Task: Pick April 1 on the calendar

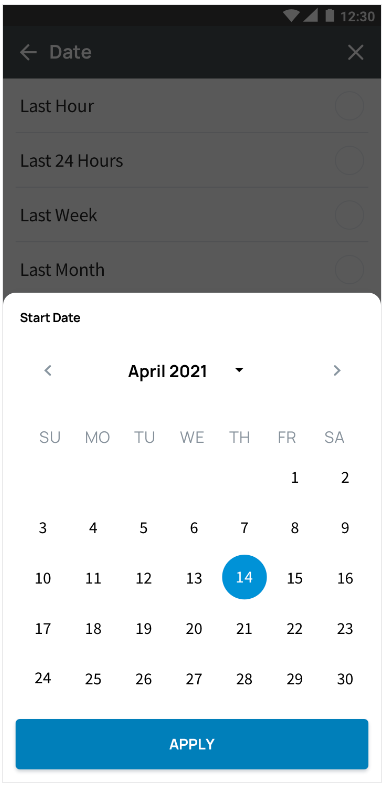Action: (x=294, y=478)
